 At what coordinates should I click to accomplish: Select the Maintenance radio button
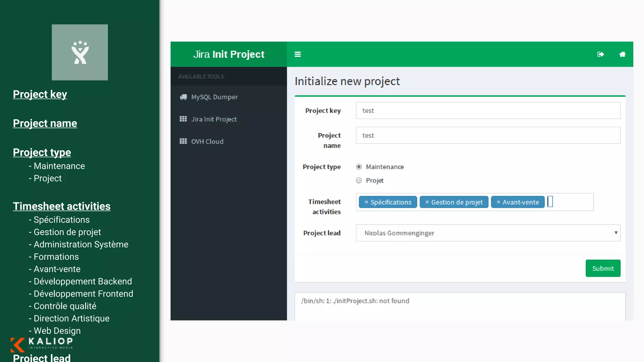359,167
